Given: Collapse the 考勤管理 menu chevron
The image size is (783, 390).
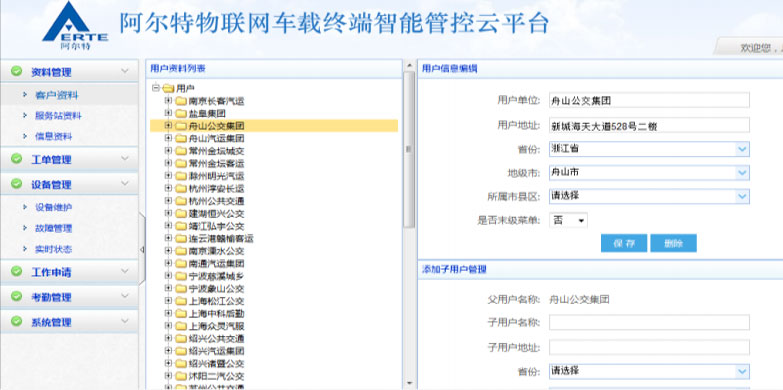Looking at the screenshot, I should 125,296.
